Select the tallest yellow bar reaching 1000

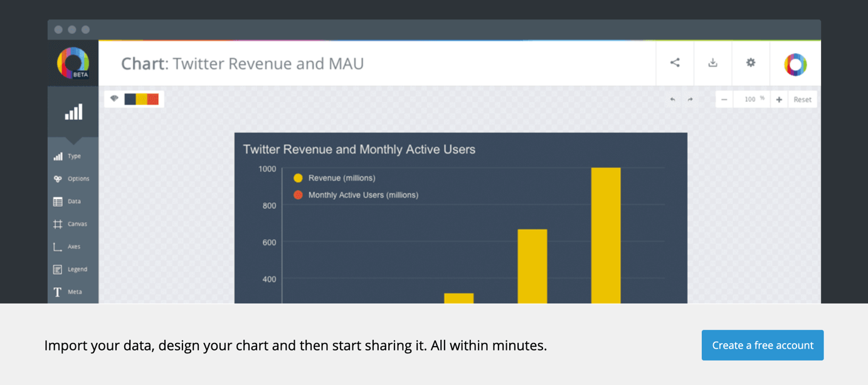tap(606, 236)
